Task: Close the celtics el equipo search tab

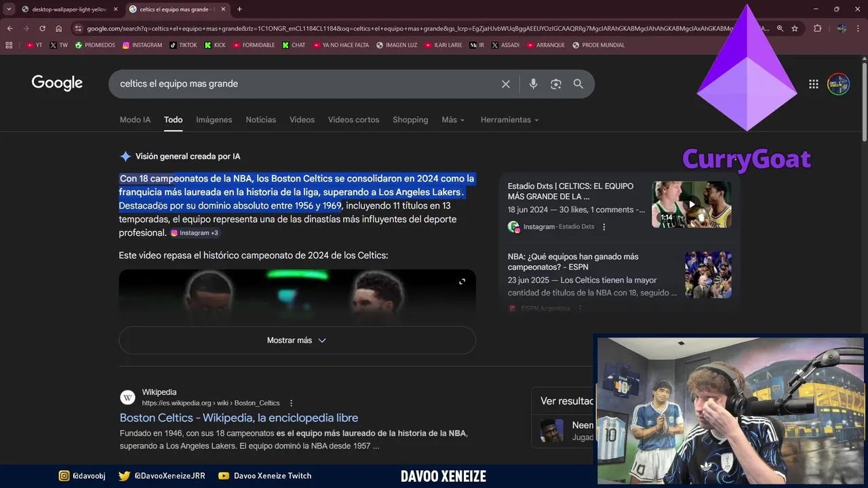Action: coord(223,9)
